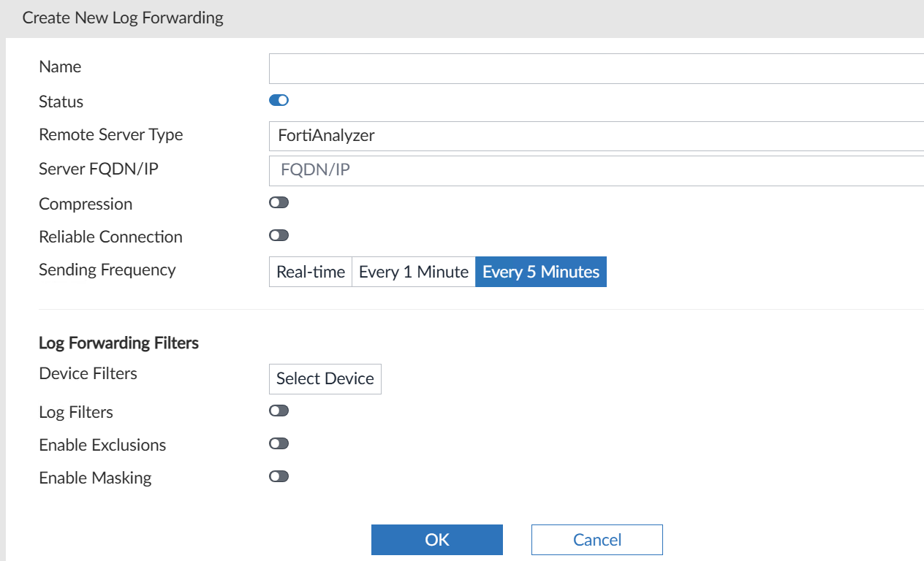The width and height of the screenshot is (924, 561).
Task: Turn on Log Filters
Action: 279,410
